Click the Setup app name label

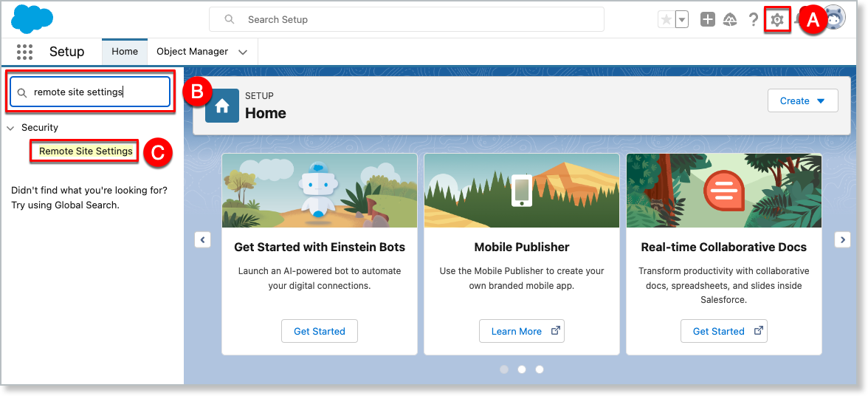click(66, 52)
